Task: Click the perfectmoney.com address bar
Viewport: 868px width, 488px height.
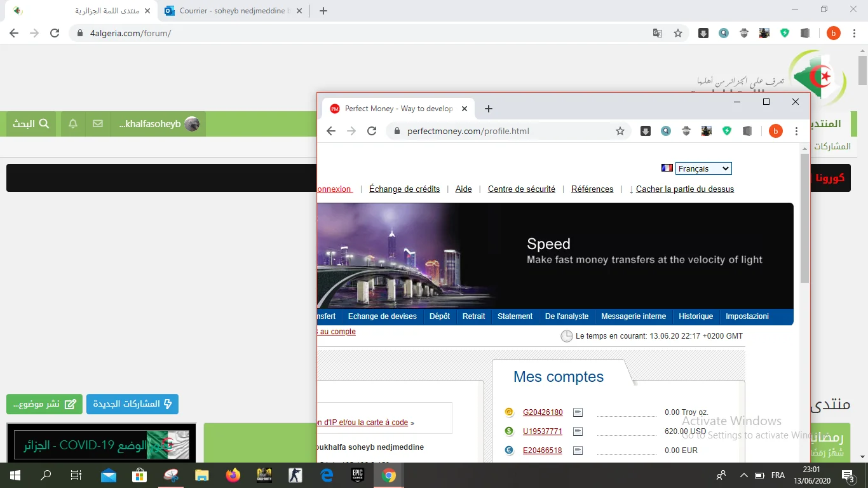Action: pos(508,131)
